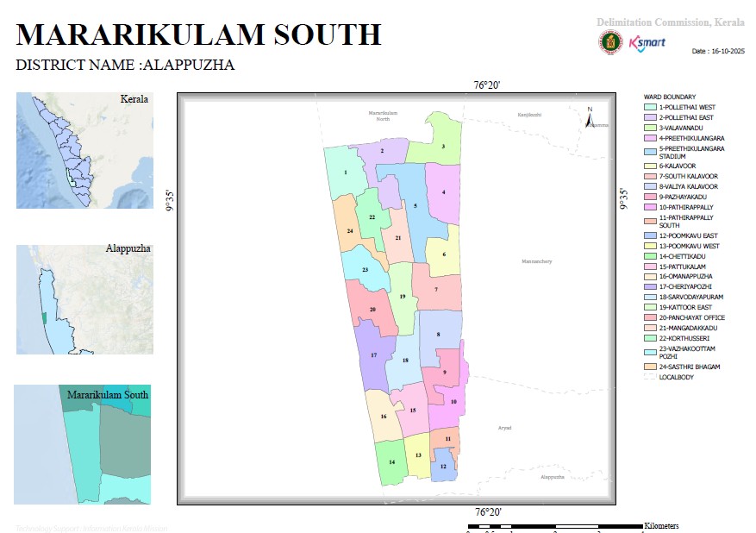Click the 12-Poomkavu East legend label

pos(689,235)
